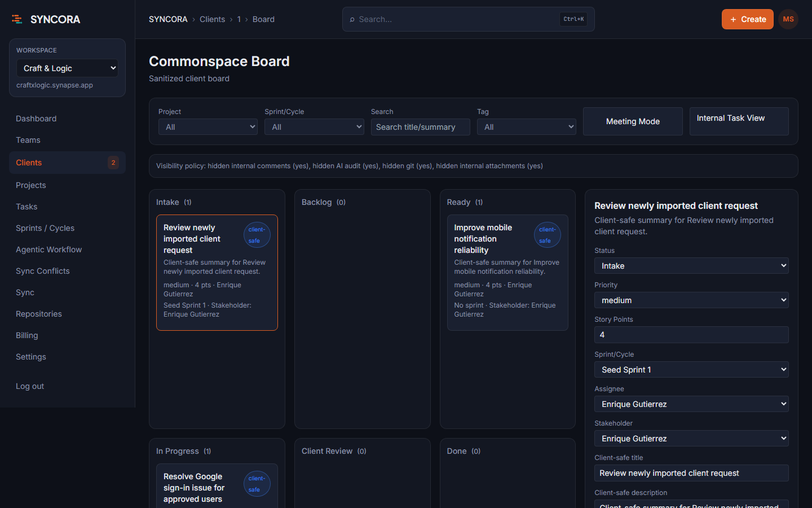Viewport: 812px width, 508px height.
Task: Click the Create button
Action: [748, 19]
